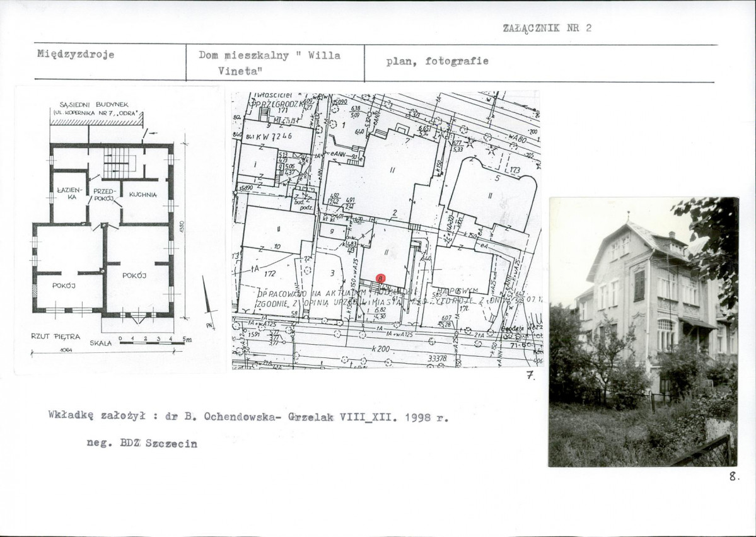Click the red circle marker numbered 8
This screenshot has height=537, width=756.
click(380, 279)
